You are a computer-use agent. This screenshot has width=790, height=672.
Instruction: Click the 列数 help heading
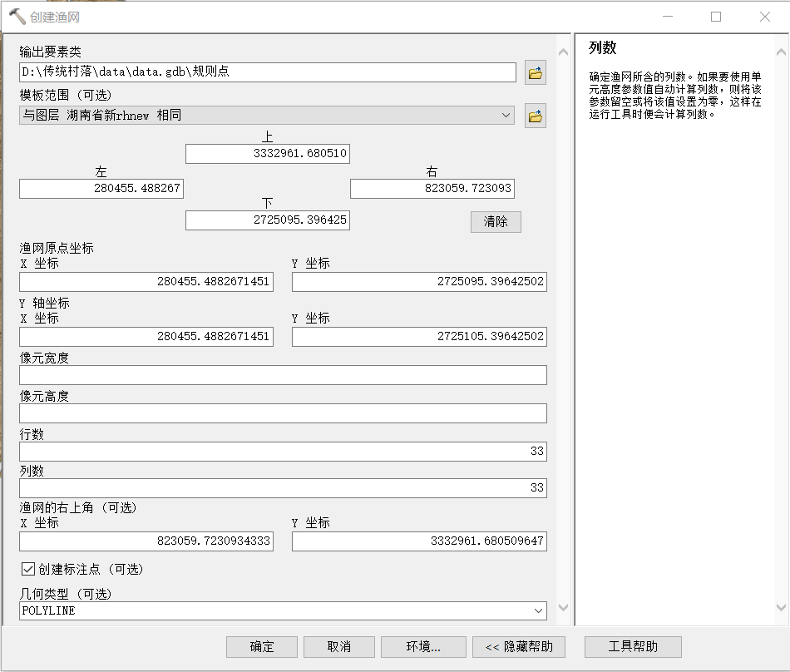coord(603,48)
